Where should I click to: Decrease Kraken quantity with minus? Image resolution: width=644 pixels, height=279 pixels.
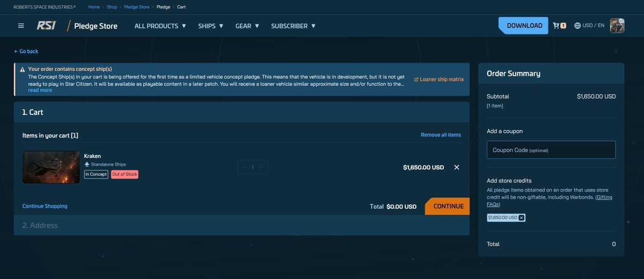(245, 167)
